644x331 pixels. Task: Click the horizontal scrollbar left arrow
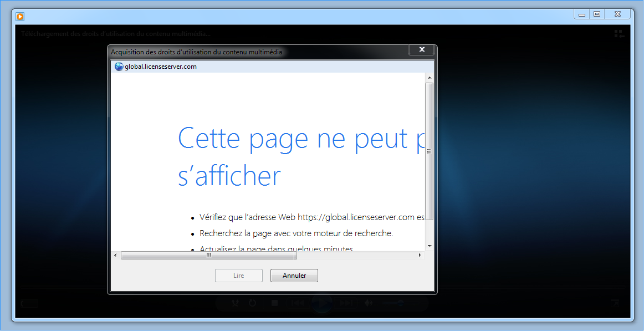click(115, 256)
